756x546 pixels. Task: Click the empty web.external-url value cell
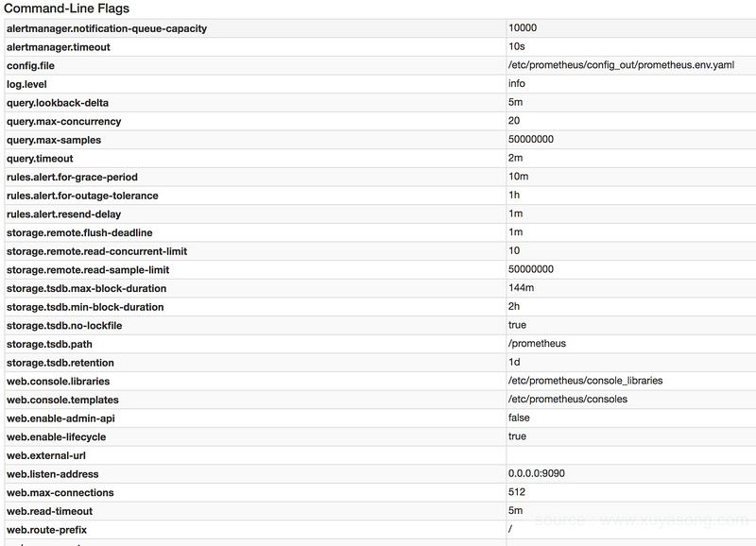(x=624, y=455)
